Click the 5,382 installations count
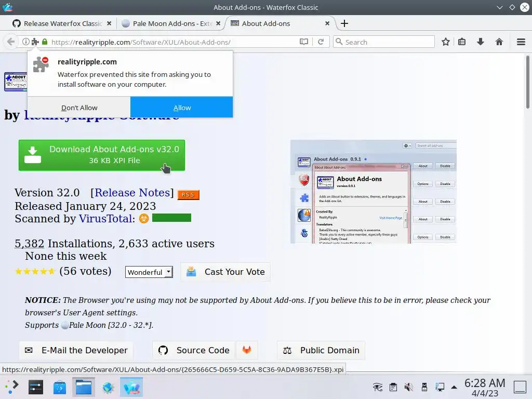 click(29, 244)
